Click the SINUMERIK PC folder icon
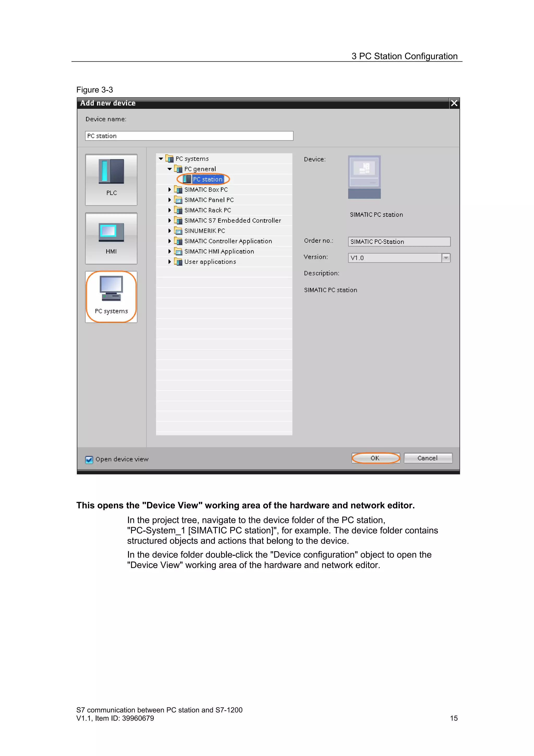The image size is (534, 756). point(178,231)
